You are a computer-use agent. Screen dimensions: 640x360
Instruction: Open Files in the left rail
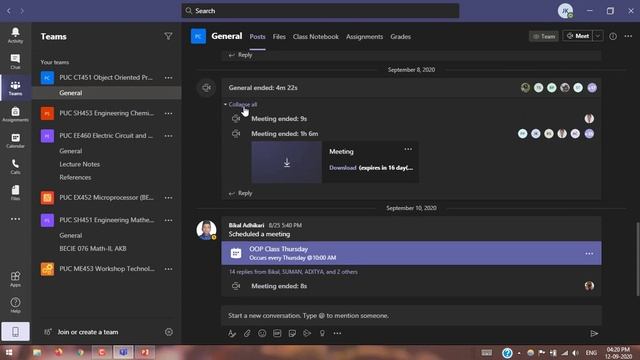(15, 193)
